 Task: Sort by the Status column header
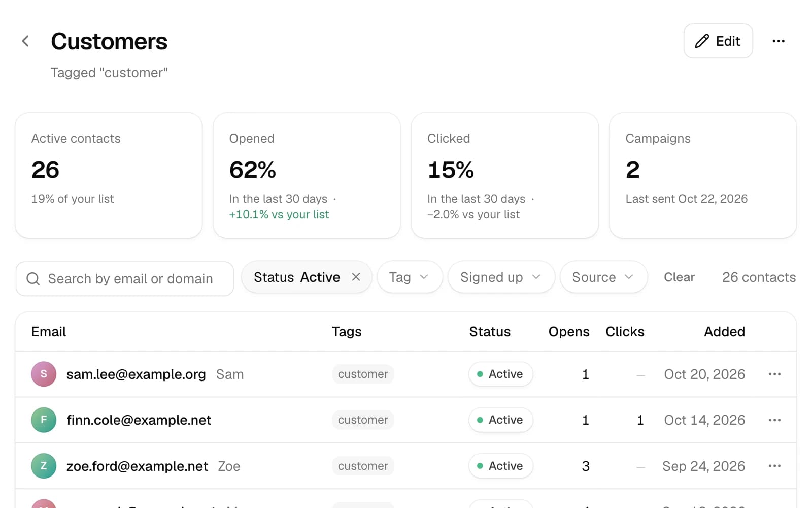coord(490,332)
